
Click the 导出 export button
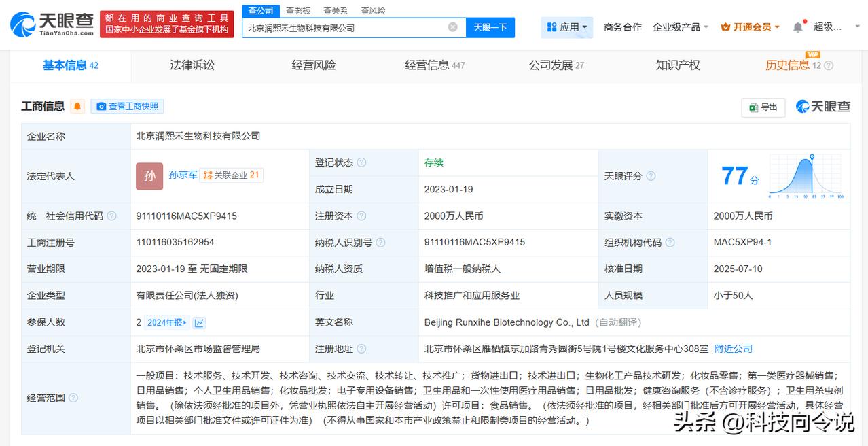763,107
